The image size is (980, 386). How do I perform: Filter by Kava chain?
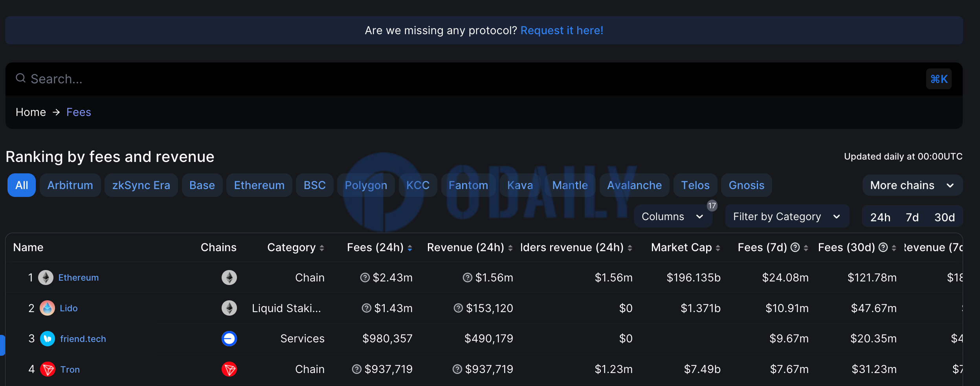[x=520, y=185]
